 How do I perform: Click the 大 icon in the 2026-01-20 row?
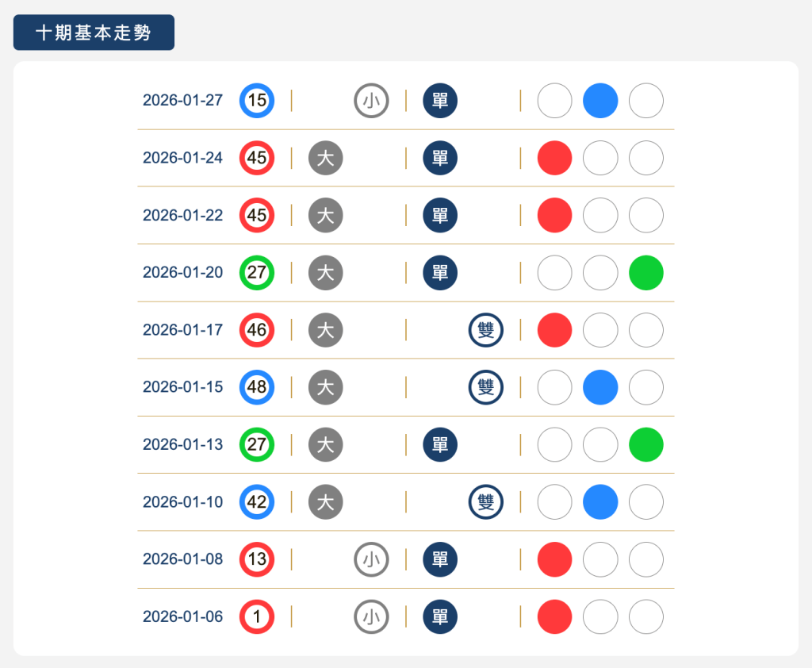(325, 272)
